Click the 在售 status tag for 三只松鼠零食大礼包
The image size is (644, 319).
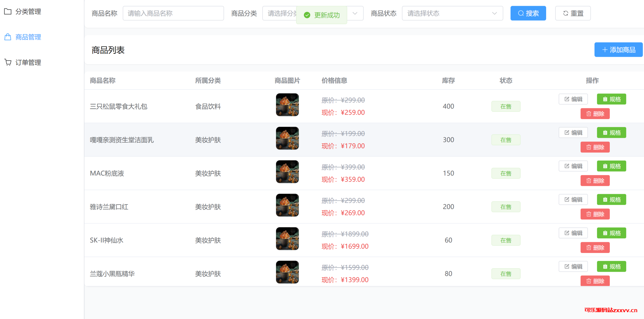(x=506, y=106)
